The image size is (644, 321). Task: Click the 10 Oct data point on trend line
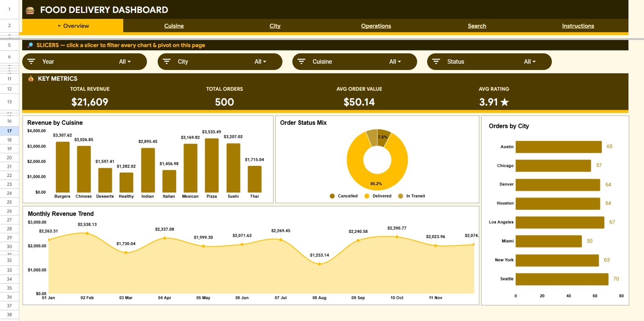(397, 237)
